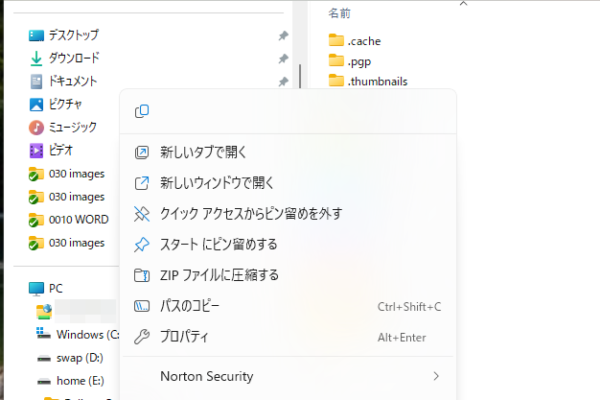Click the pin icon beside スタート にピン留めする
The height and width of the screenshot is (400, 600).
142,244
